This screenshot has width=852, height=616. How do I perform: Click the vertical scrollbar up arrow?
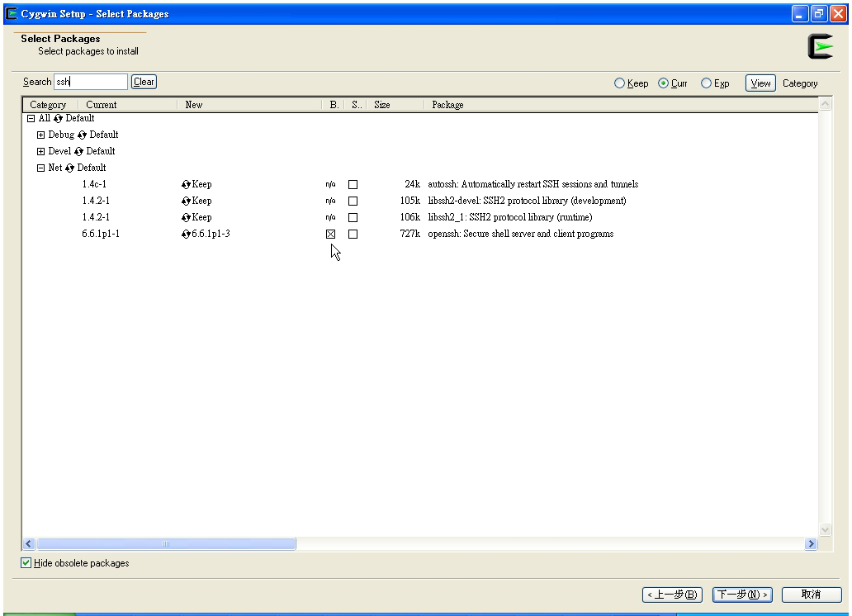click(825, 104)
